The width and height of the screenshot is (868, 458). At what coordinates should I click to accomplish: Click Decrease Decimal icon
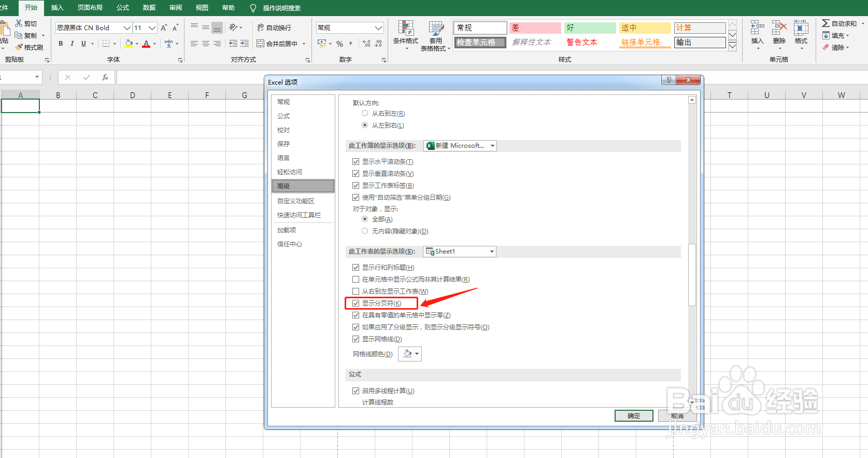click(x=378, y=44)
